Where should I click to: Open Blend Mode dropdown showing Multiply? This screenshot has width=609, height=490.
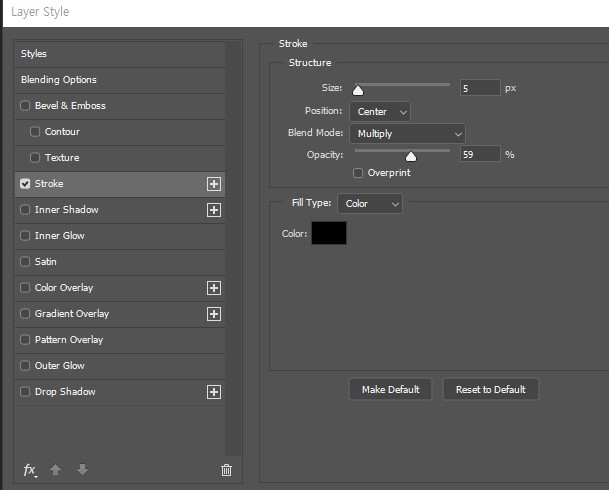(407, 134)
